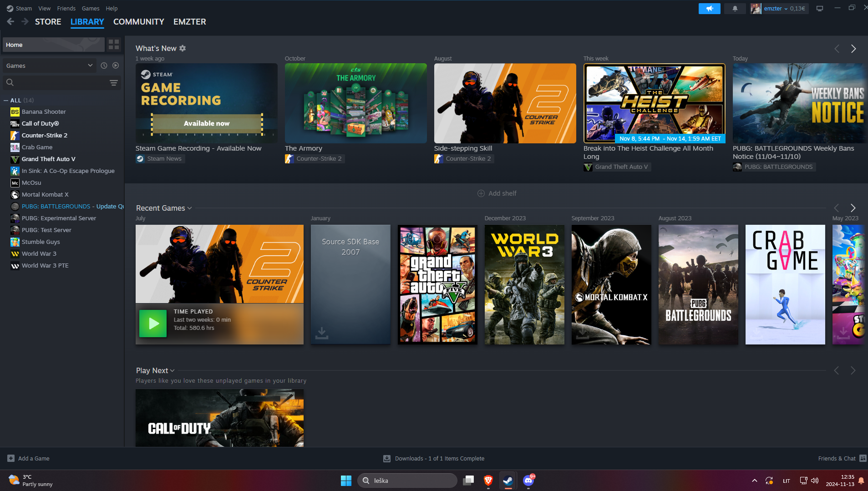This screenshot has width=868, height=491.
Task: Open World War 3 cover art
Action: click(x=524, y=284)
